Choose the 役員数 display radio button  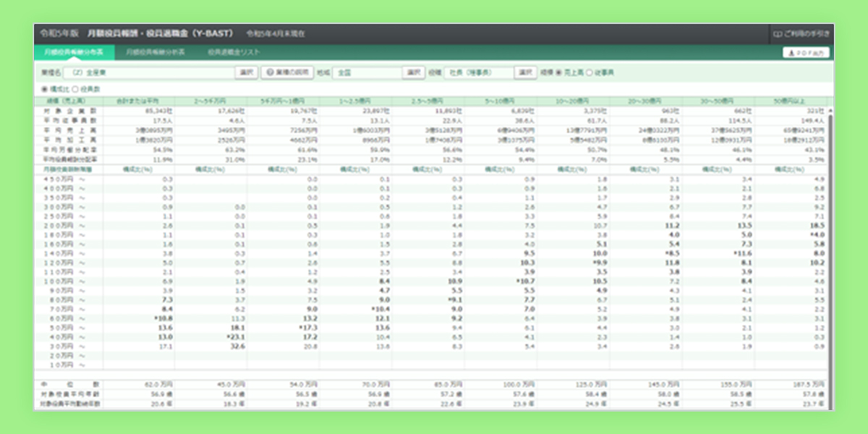pos(75,89)
